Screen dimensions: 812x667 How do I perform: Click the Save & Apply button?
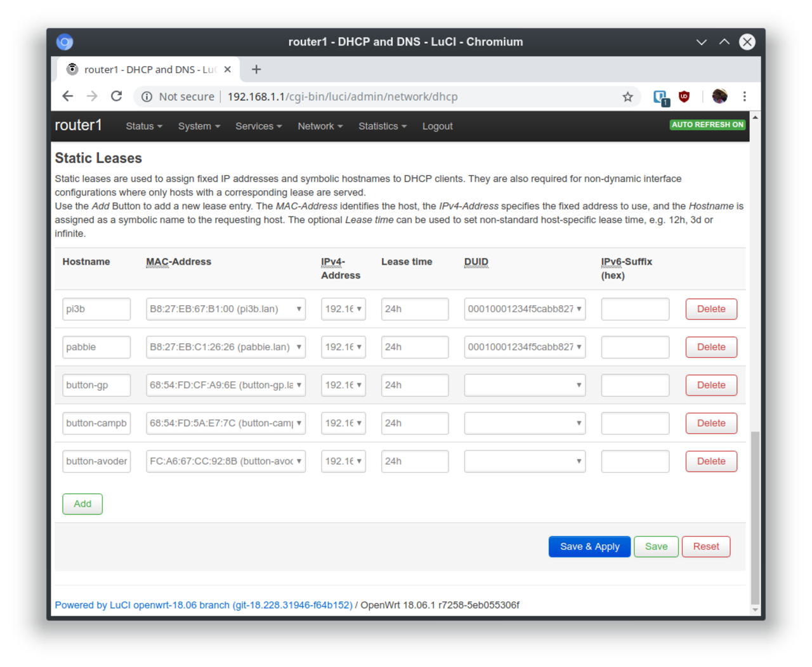pyautogui.click(x=589, y=546)
